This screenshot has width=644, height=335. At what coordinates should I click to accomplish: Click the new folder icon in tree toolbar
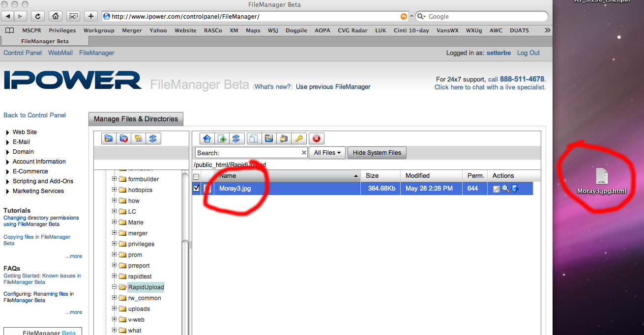pos(109,139)
